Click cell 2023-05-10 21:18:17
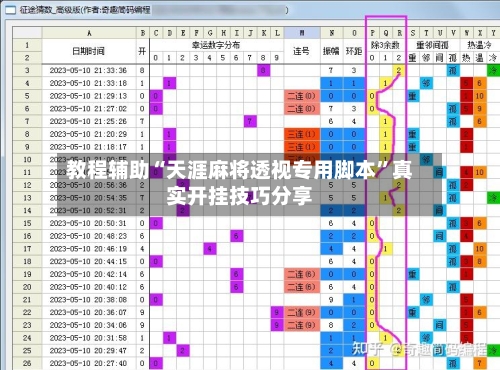500x370 pixels. tap(89, 147)
